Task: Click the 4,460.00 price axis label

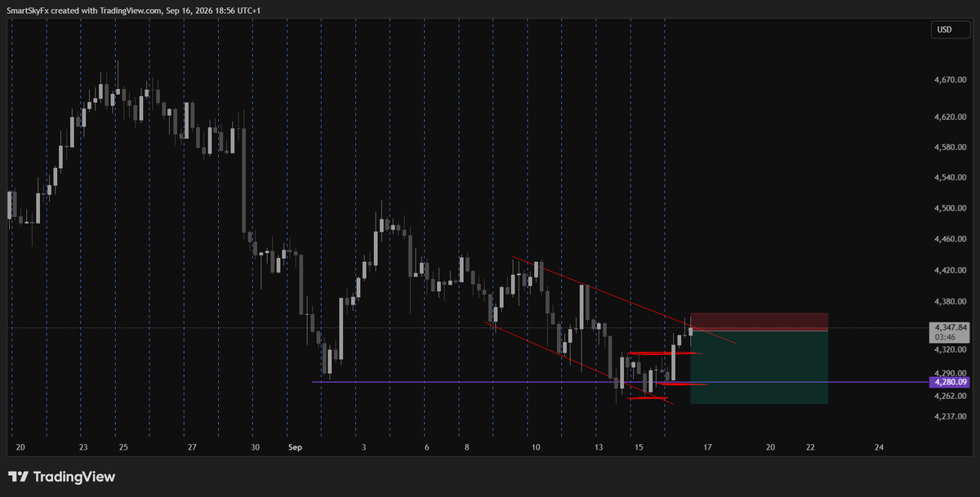Action: point(950,239)
